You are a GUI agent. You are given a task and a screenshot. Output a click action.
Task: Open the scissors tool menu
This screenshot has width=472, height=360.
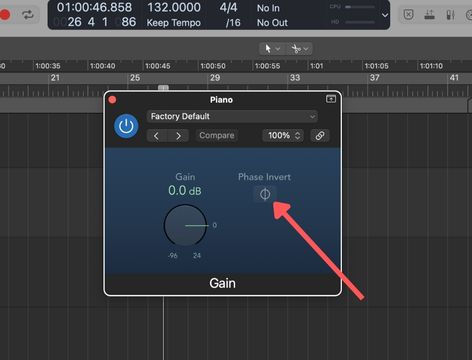pyautogui.click(x=299, y=49)
